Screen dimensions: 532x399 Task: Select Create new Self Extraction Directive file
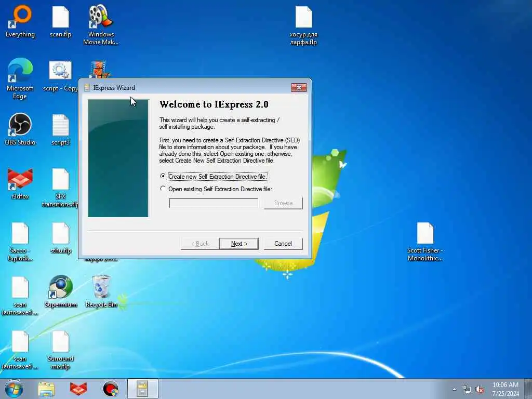pyautogui.click(x=214, y=177)
